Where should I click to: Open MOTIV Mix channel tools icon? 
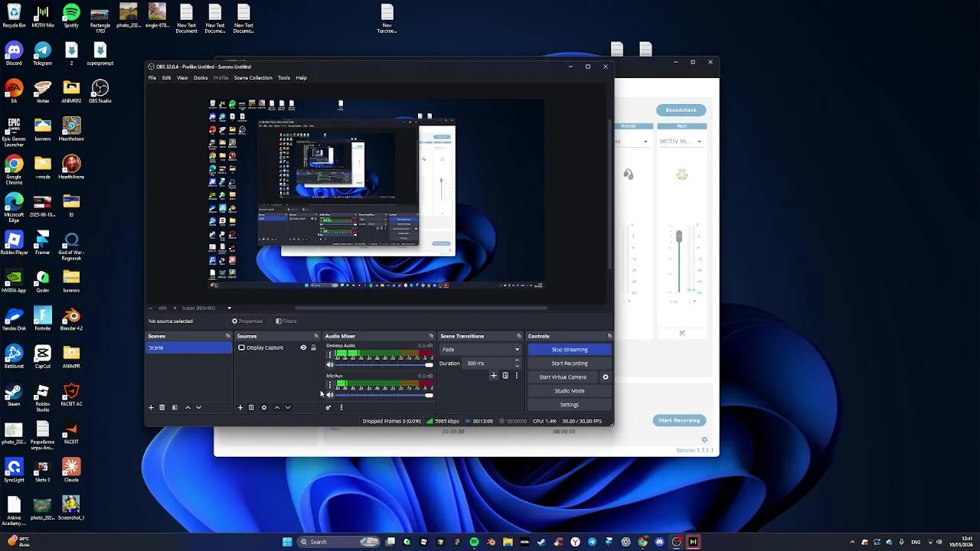pyautogui.click(x=682, y=333)
